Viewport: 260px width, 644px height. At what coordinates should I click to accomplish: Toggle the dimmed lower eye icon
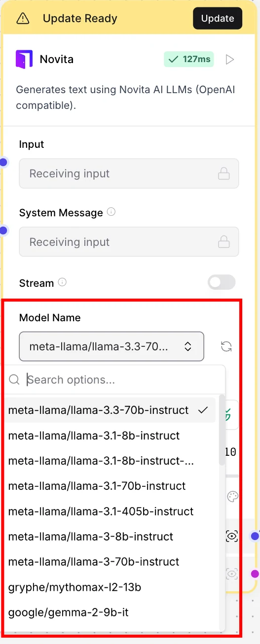[232, 574]
